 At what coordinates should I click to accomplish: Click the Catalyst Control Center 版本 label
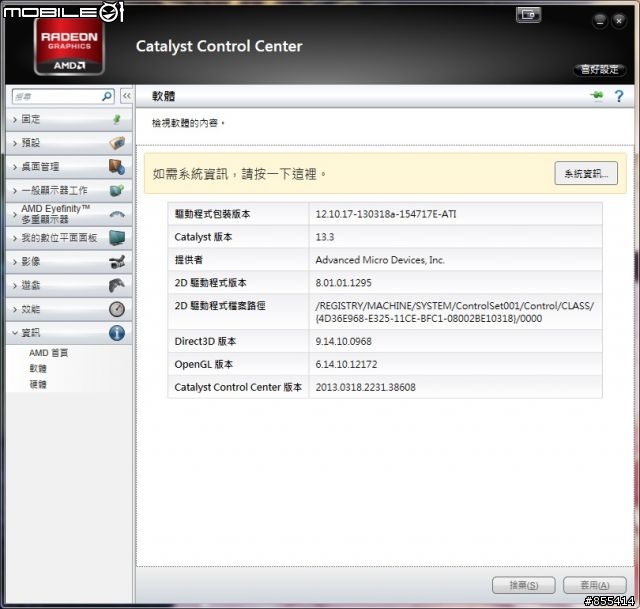pos(238,387)
